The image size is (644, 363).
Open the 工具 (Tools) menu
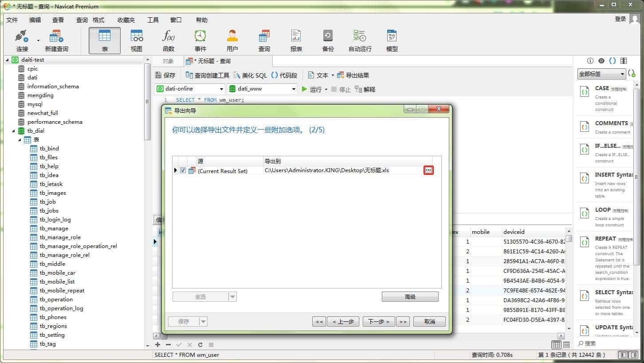point(153,20)
